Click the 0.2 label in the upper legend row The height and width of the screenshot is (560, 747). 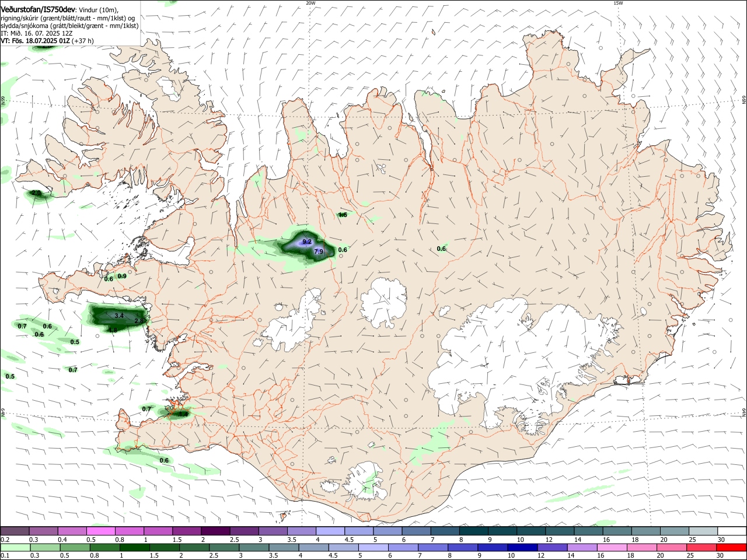[5, 540]
